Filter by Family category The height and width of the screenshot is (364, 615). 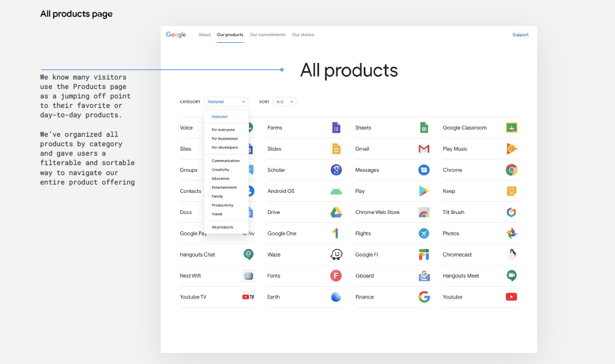click(x=217, y=196)
